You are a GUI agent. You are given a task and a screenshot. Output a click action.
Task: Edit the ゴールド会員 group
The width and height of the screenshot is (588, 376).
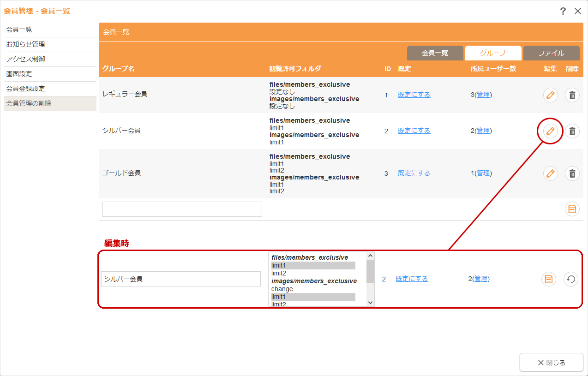pyautogui.click(x=550, y=173)
